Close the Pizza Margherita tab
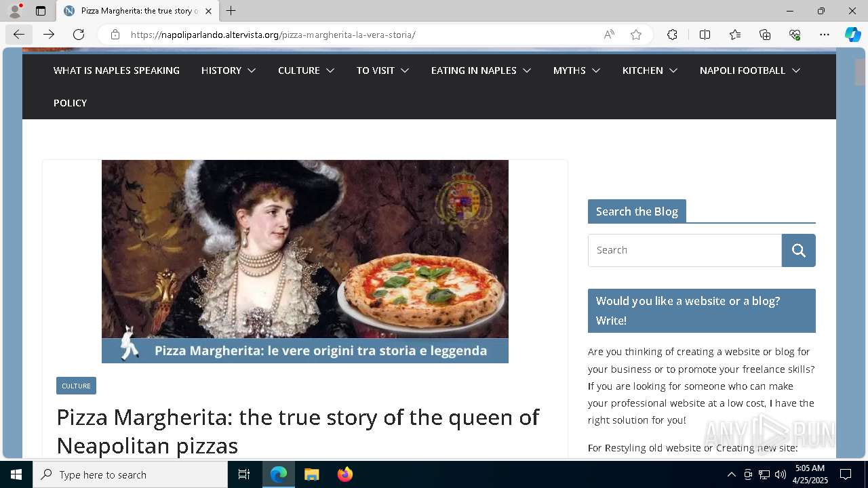The image size is (868, 488). click(208, 11)
